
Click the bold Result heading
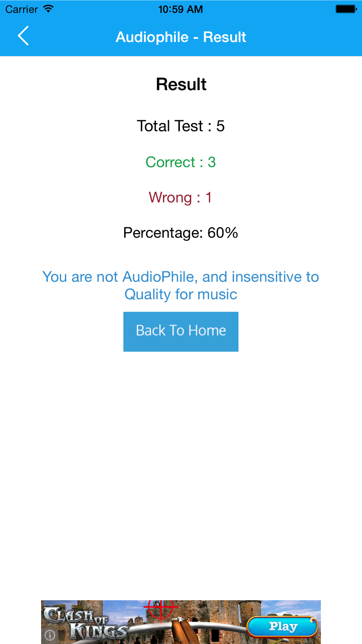pos(181,84)
